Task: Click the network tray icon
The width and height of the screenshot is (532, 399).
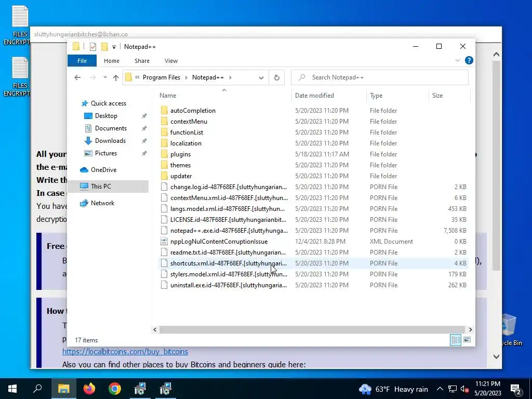Action: (x=453, y=389)
